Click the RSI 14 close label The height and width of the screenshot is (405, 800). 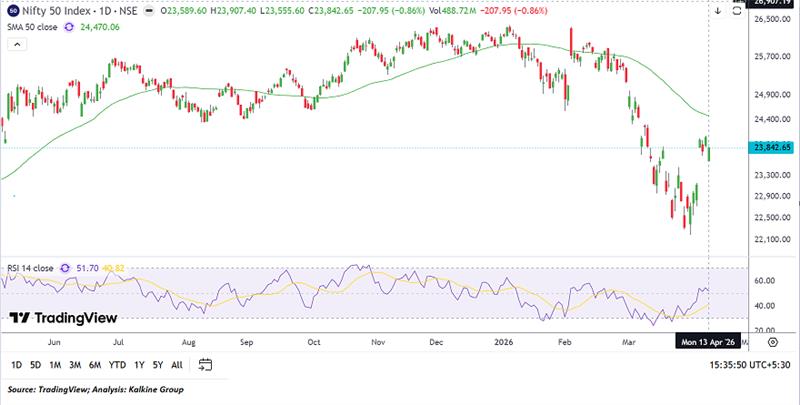[x=30, y=268]
